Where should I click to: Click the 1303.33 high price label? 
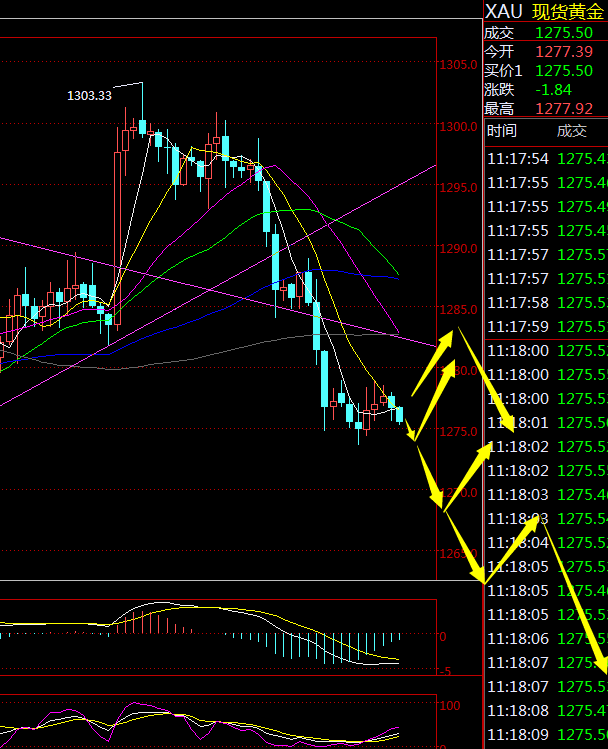pos(89,96)
